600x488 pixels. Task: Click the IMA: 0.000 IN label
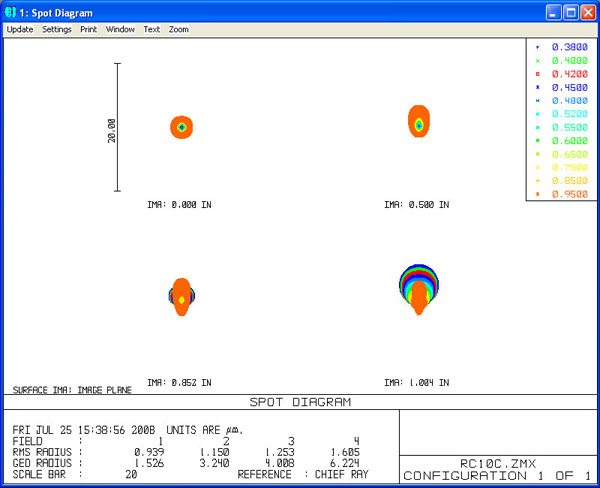179,205
